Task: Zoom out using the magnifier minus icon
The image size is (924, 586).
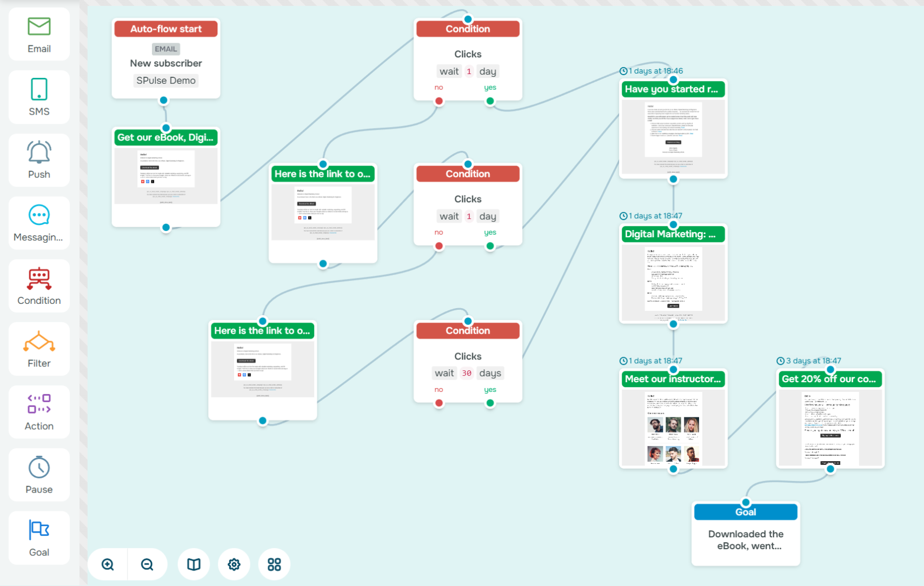Action: [147, 564]
